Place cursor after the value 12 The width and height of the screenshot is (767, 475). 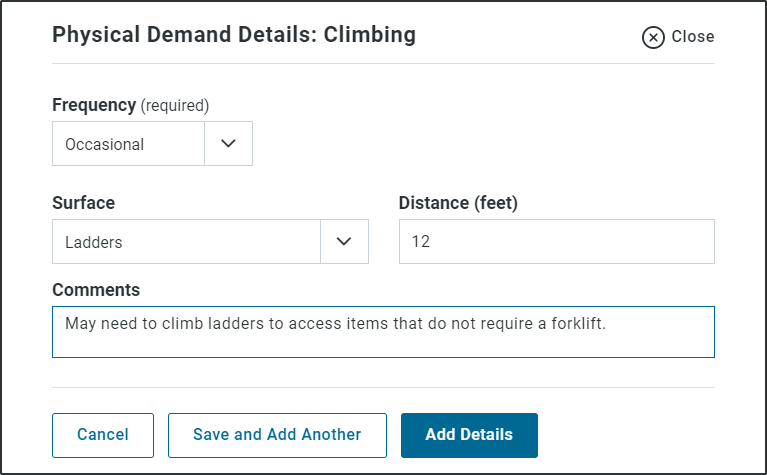(431, 241)
